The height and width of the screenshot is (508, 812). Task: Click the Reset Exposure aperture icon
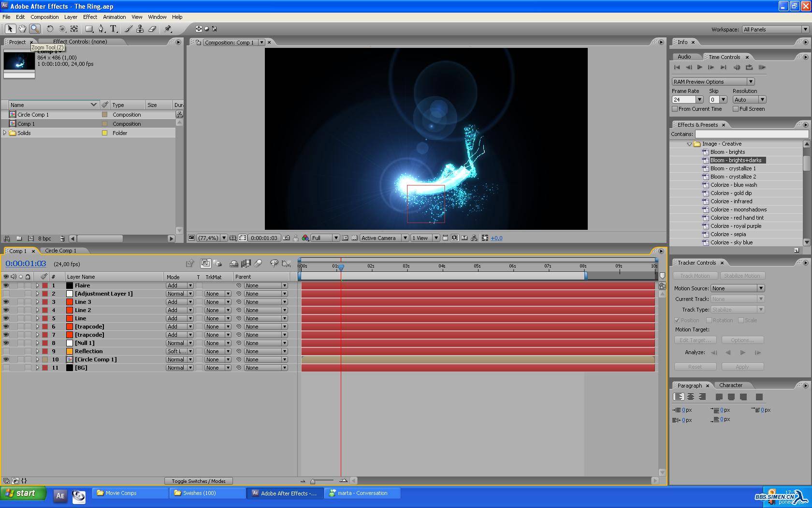tap(485, 238)
